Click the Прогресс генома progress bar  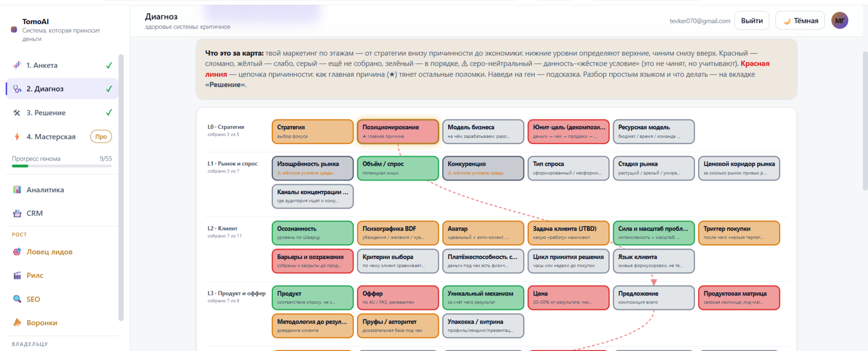[x=62, y=166]
